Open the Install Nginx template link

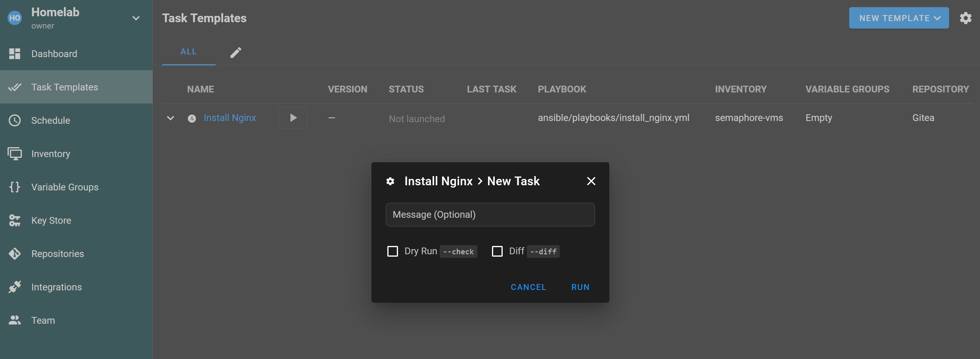click(230, 117)
